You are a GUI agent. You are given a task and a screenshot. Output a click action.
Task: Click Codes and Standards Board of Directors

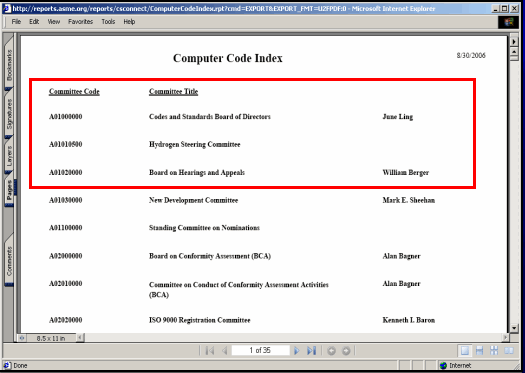click(x=210, y=117)
